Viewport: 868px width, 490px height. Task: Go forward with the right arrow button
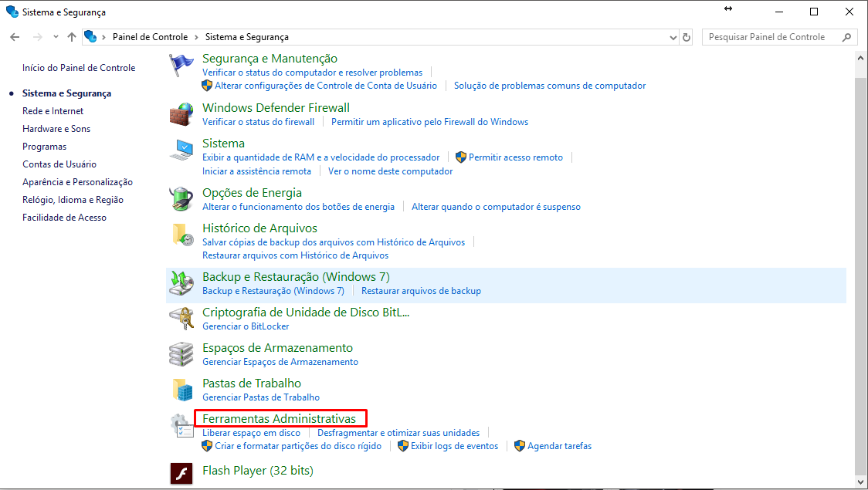click(38, 37)
